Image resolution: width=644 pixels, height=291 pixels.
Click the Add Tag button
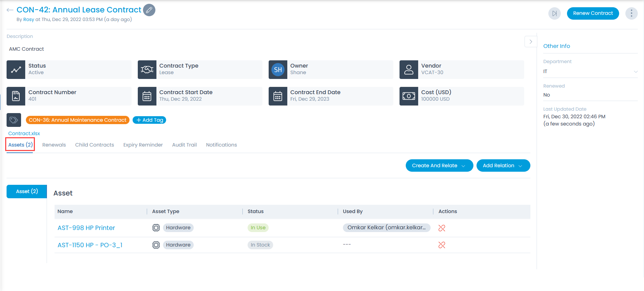(x=149, y=120)
